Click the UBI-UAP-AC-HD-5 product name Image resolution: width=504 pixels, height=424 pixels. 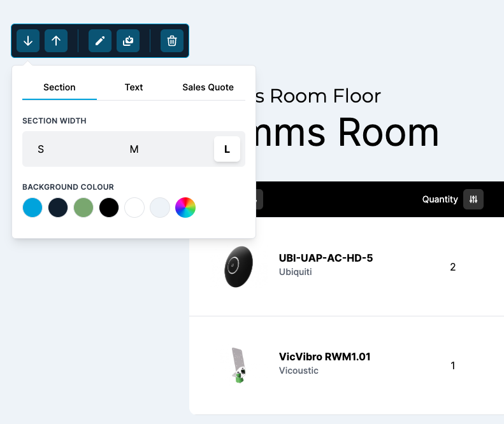(x=326, y=258)
